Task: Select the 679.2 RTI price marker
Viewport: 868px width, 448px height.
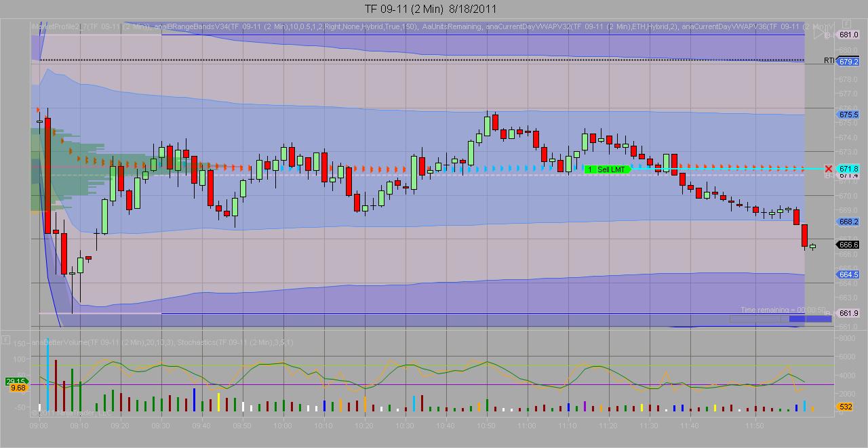Action: [x=849, y=61]
